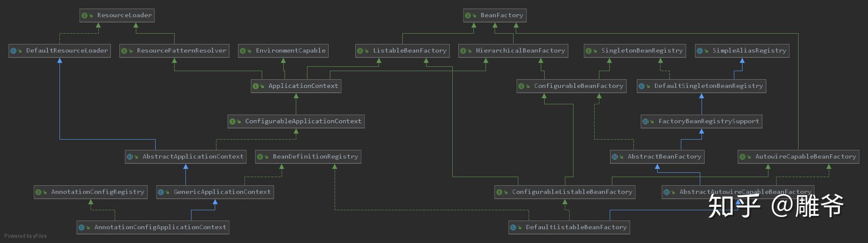Select the ConfigurableApplicationContext label text
The height and width of the screenshot is (243, 868).
click(303, 121)
